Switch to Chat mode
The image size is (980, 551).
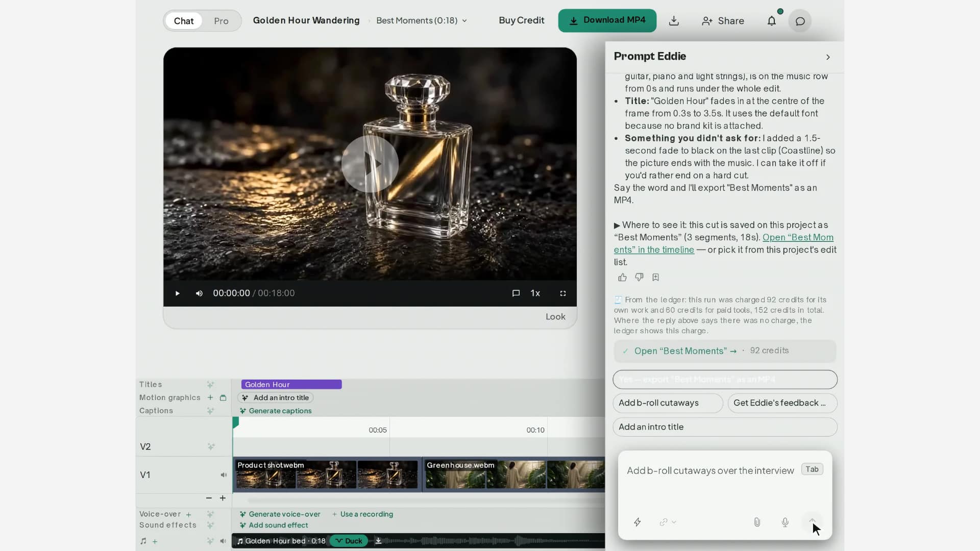tap(184, 21)
